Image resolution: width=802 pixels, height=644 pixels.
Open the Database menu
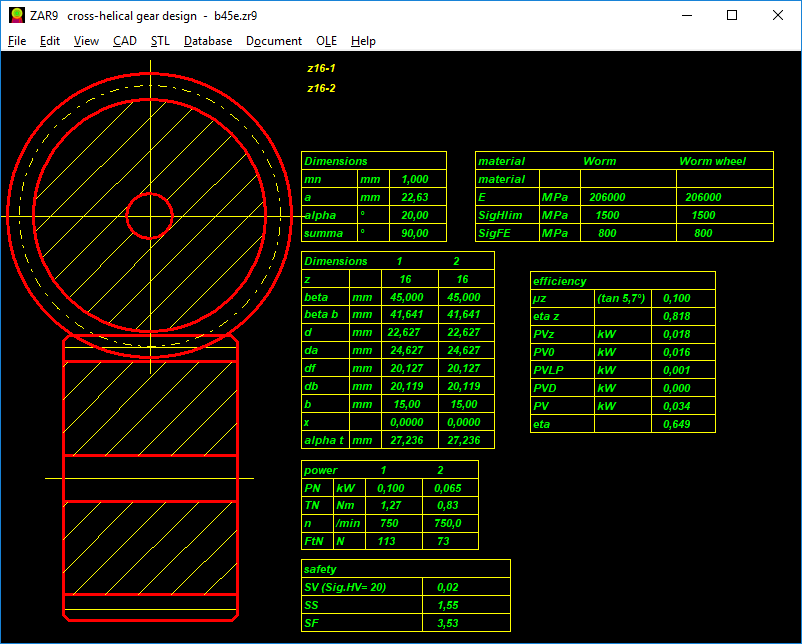(208, 41)
